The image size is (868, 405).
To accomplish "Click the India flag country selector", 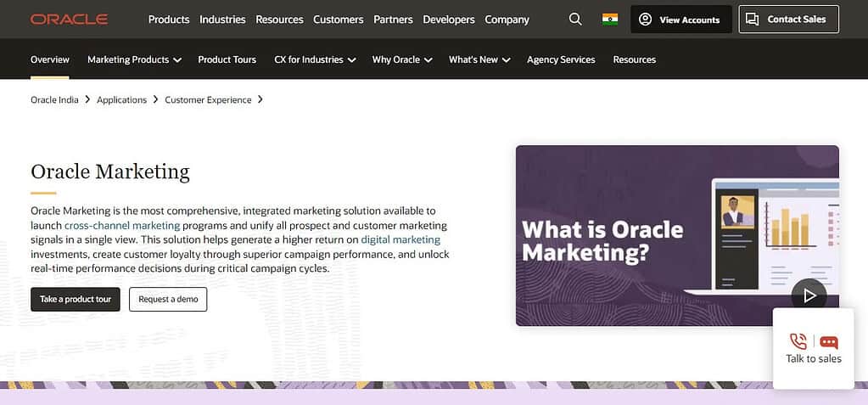I will click(610, 20).
